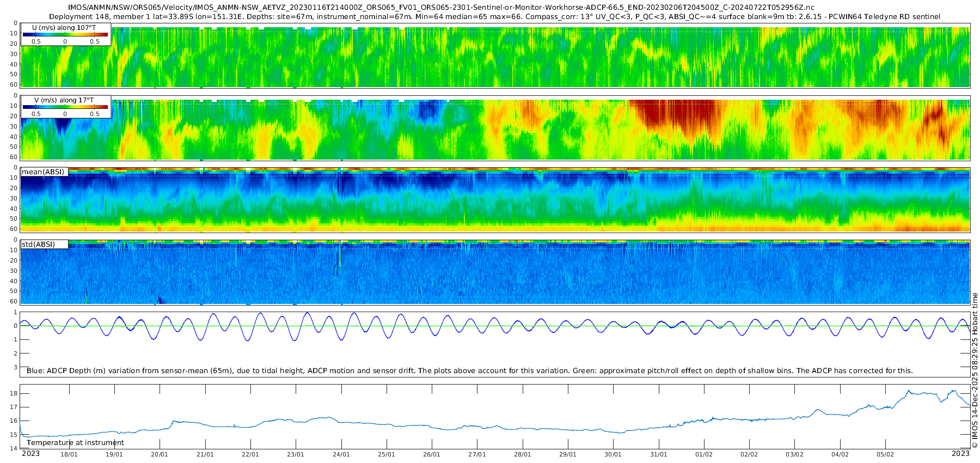Viewport: 980px width, 463px height.
Task: Click the std ABSI heatmap panel
Action: 495,272
